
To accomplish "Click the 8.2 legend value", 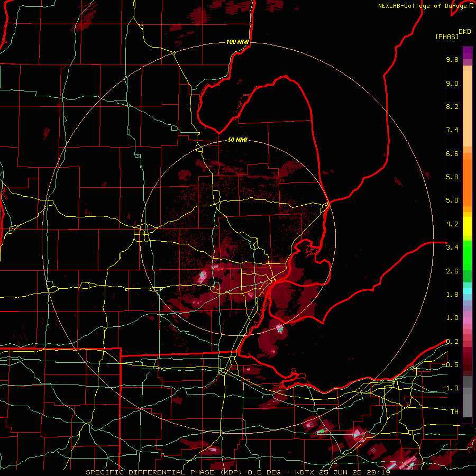I will click(452, 106).
